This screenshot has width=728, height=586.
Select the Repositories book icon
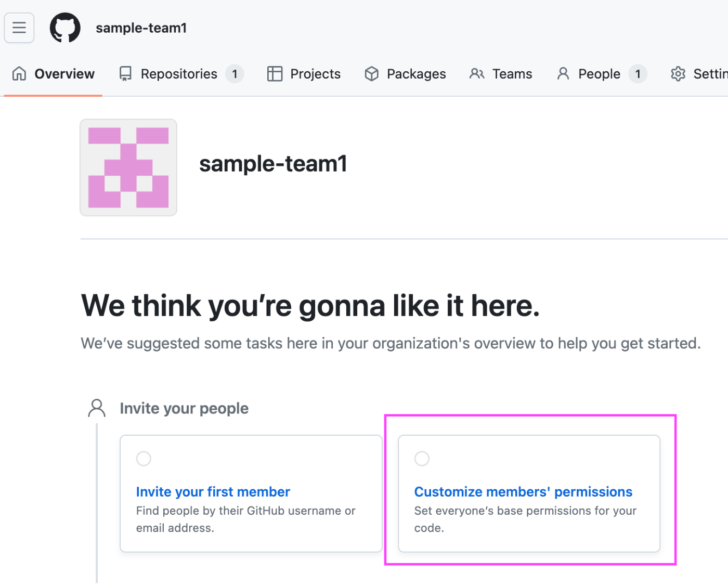[x=125, y=73]
